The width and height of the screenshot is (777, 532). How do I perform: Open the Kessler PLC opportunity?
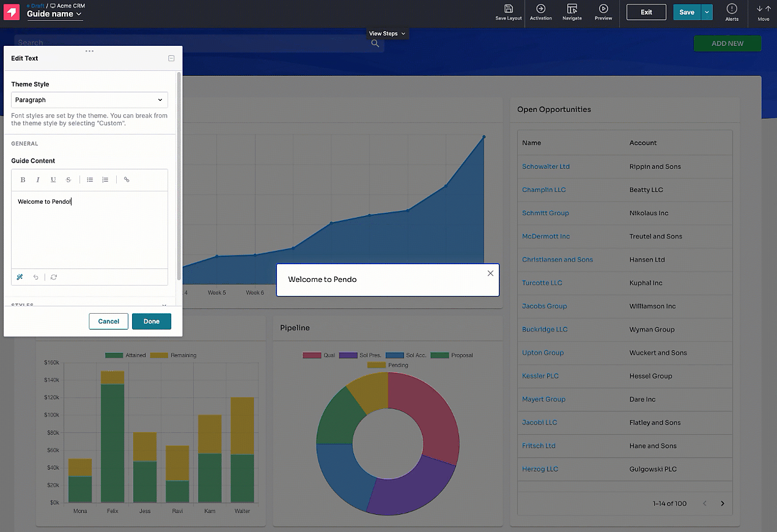(540, 376)
